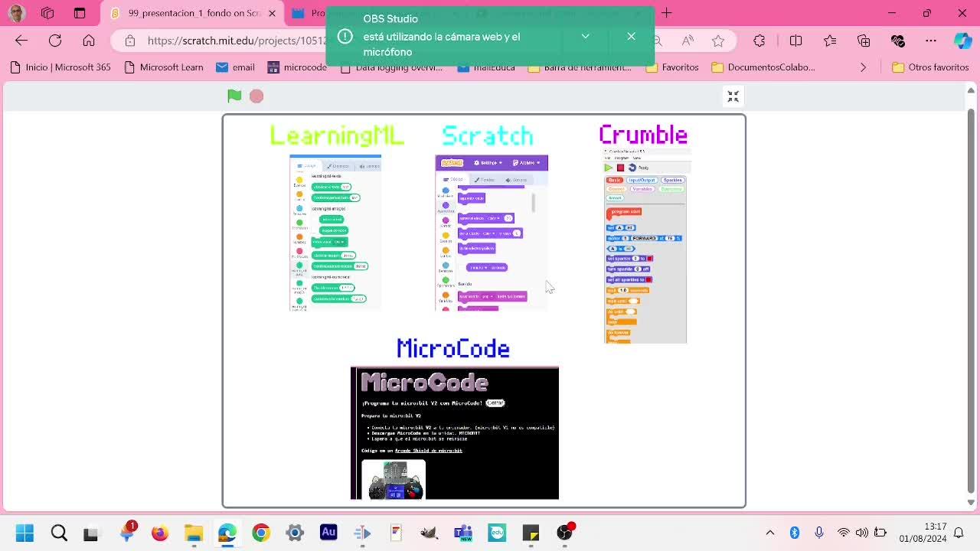
Task: Open Google Chrome from the taskbar
Action: (x=261, y=533)
